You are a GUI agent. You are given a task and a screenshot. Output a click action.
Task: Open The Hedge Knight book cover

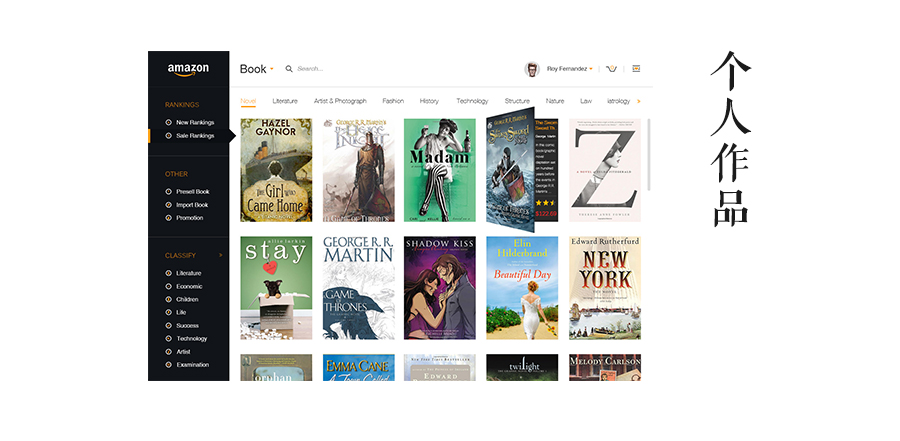click(359, 170)
